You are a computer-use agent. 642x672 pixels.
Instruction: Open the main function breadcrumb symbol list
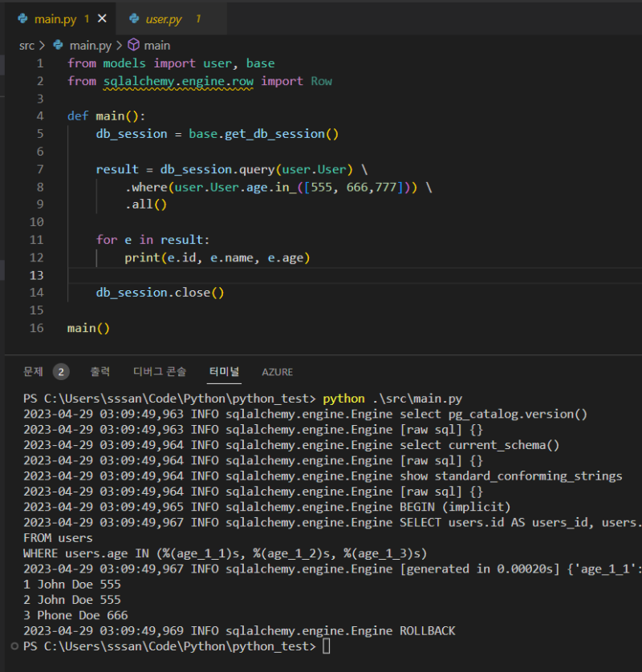[x=157, y=46]
